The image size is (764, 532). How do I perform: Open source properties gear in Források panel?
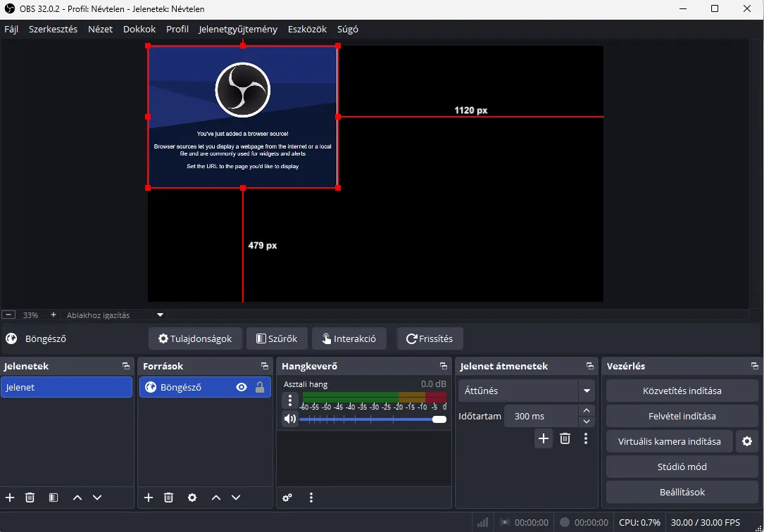click(x=192, y=498)
